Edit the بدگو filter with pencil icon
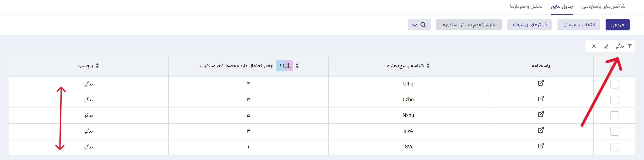 coord(606,46)
